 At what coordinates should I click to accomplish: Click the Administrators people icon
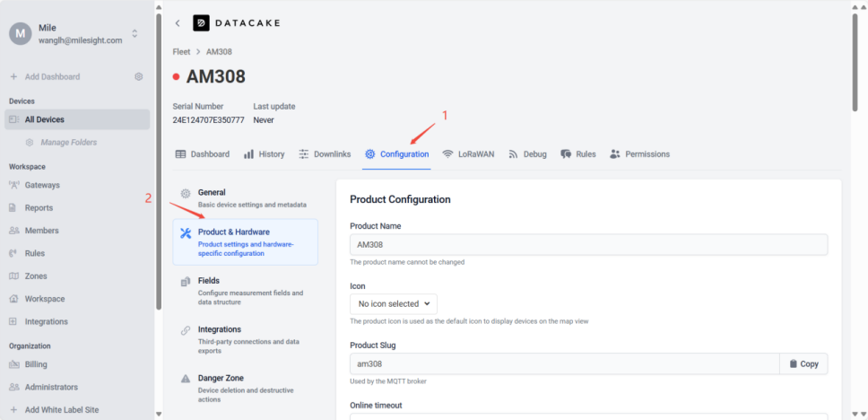13,388
